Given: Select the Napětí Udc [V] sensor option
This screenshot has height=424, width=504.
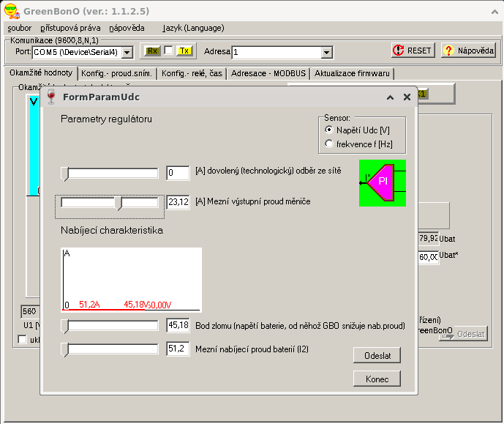Looking at the screenshot, I should 358,130.
